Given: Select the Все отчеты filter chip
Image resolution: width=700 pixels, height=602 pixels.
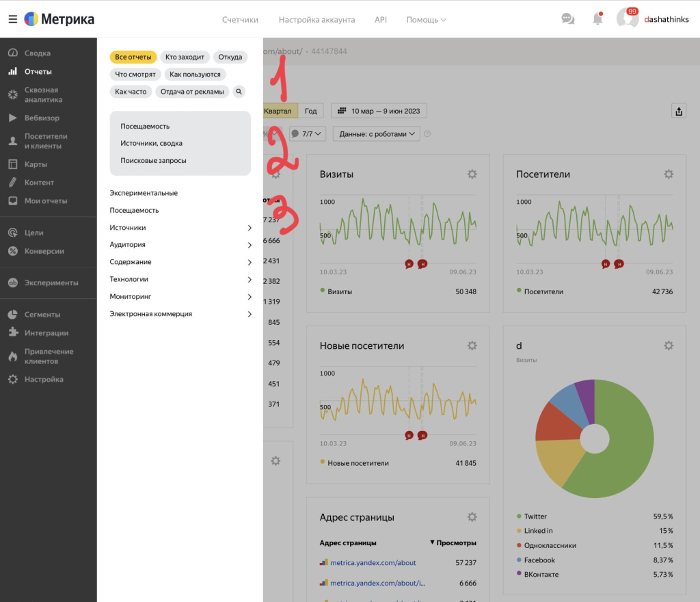Looking at the screenshot, I should tap(133, 57).
